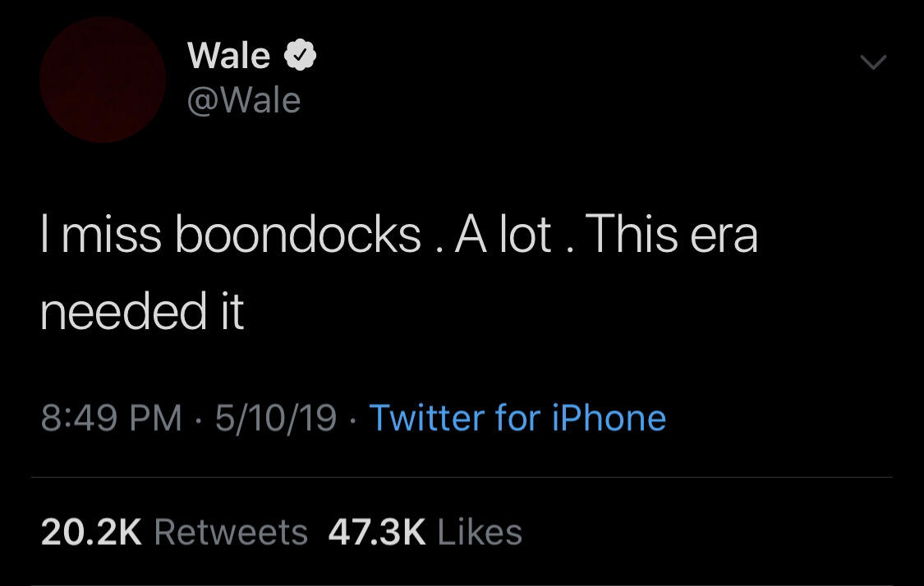Open the Twitter for iPhone source link
This screenshot has width=924, height=586.
point(517,418)
